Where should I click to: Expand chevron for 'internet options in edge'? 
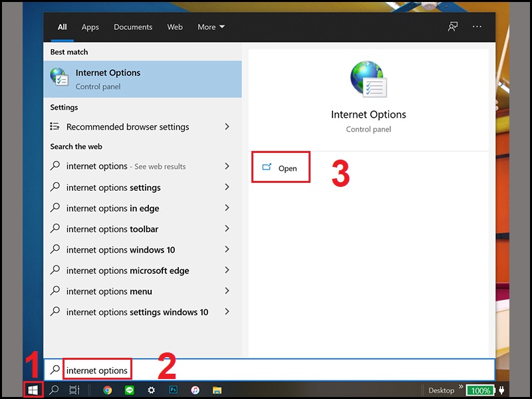[x=227, y=208]
